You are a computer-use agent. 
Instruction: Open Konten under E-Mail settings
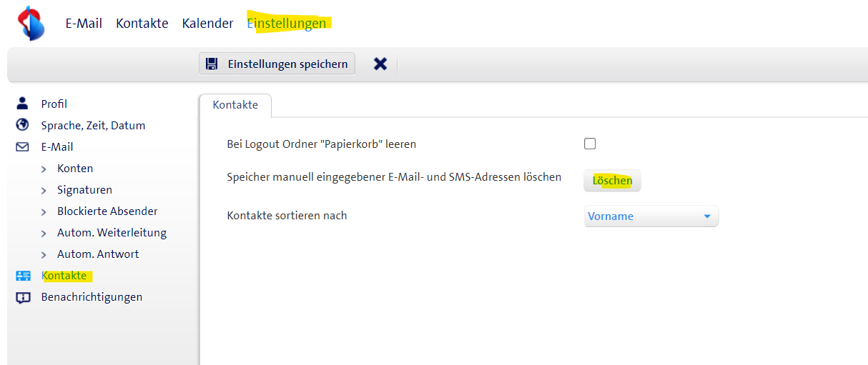tap(75, 169)
